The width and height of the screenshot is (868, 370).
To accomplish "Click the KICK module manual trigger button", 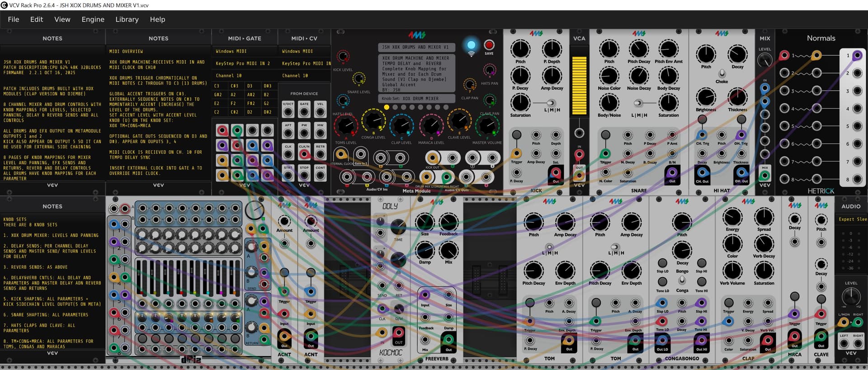I will (516, 134).
